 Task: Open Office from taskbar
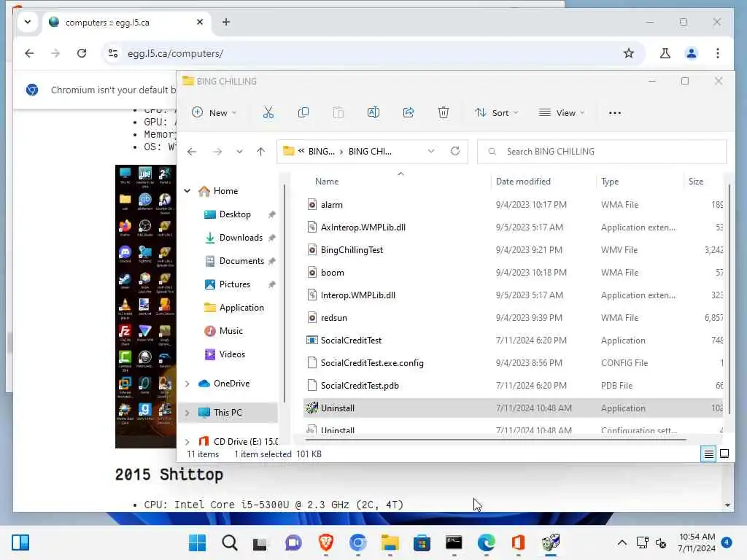(518, 542)
